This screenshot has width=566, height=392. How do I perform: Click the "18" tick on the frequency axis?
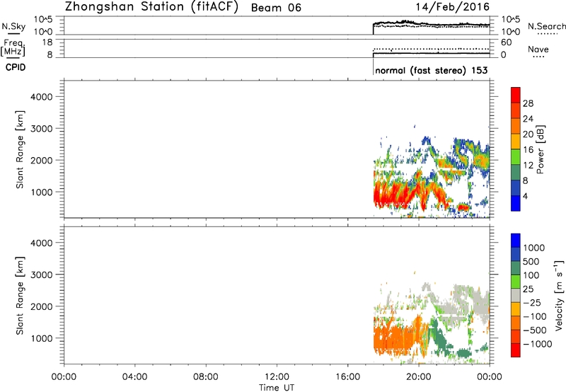[47, 42]
